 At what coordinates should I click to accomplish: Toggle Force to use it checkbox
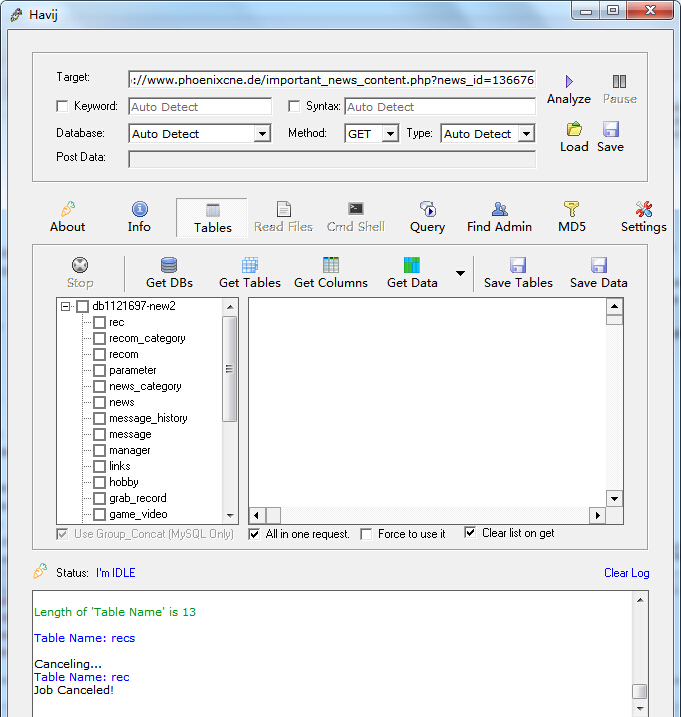[x=366, y=534]
